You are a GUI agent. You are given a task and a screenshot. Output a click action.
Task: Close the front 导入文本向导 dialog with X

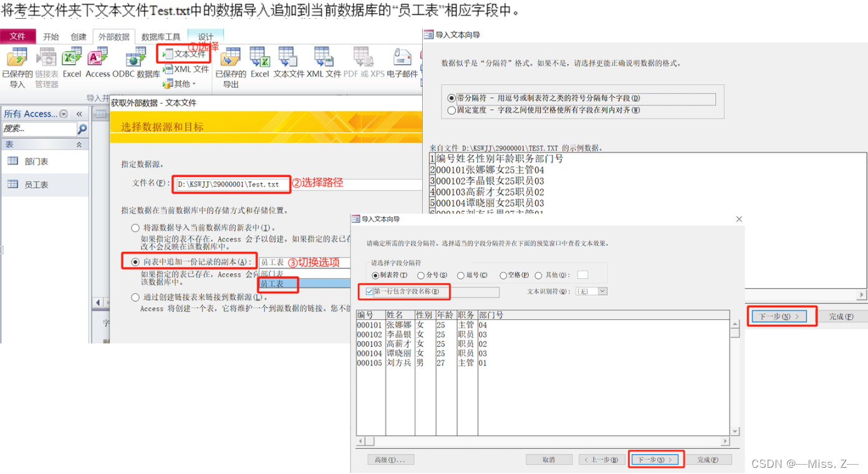(x=739, y=219)
